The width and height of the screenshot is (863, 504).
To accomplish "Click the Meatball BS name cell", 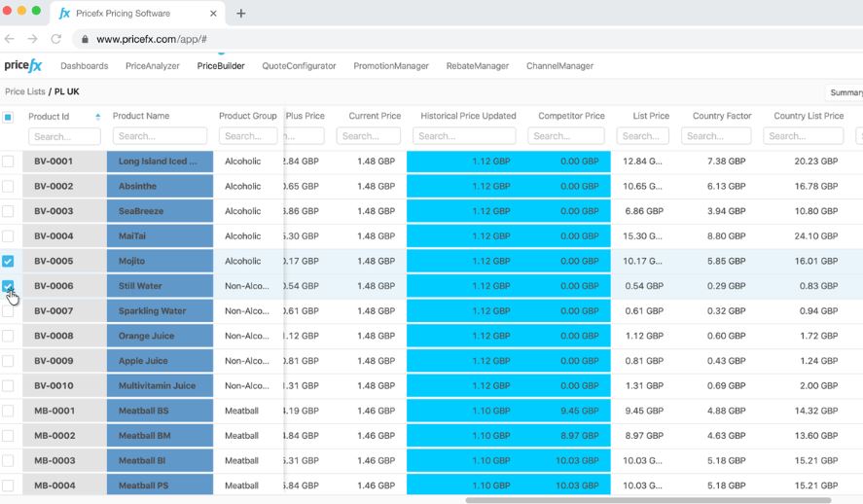I will point(160,411).
